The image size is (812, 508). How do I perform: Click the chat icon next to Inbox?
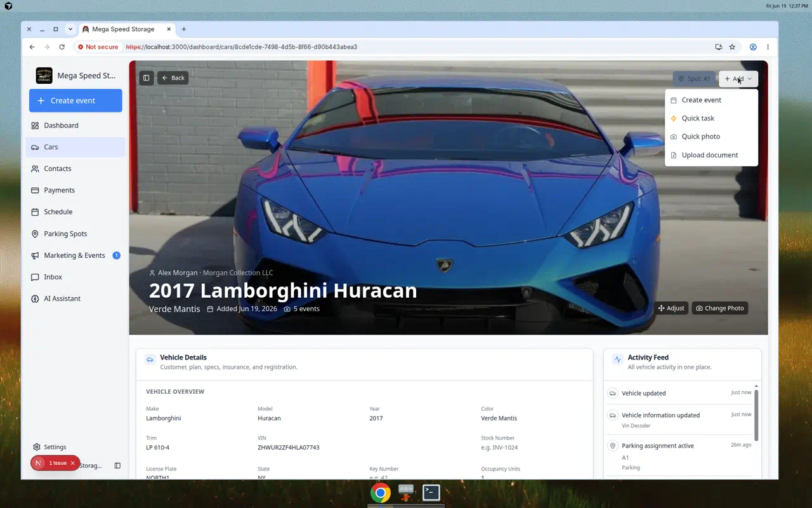[35, 277]
